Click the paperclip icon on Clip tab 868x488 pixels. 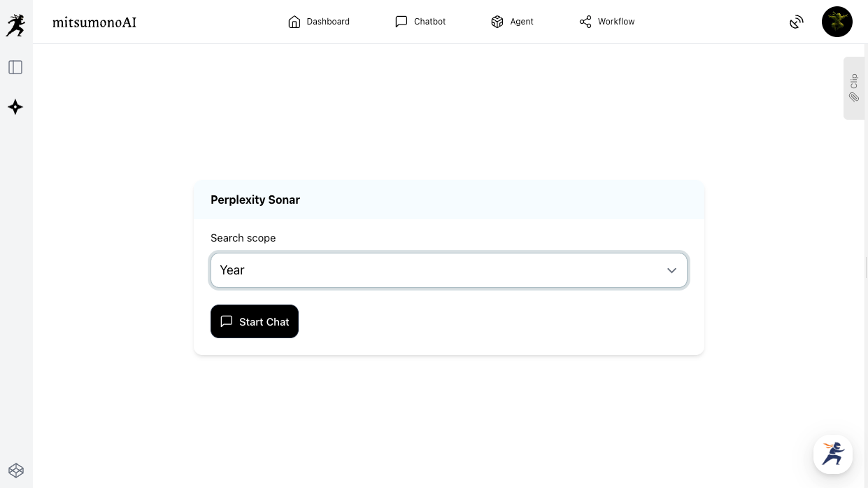point(854,97)
